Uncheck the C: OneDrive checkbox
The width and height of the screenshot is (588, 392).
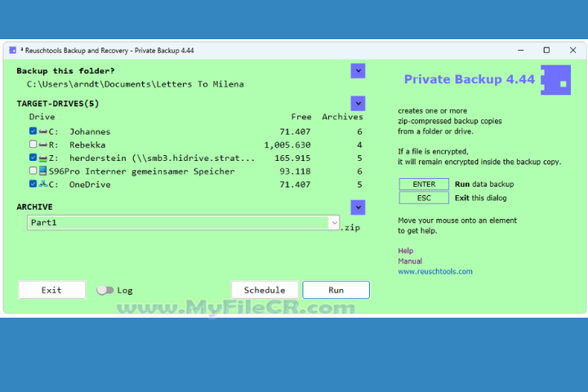pos(33,184)
